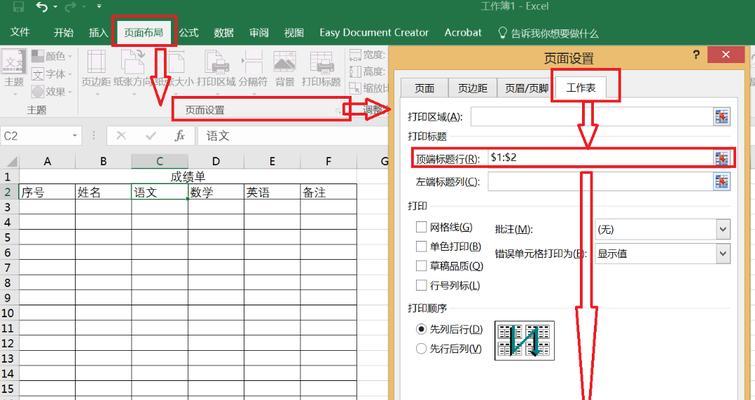Open the Easy Document Creator tab
755x400 pixels.
pyautogui.click(x=374, y=33)
